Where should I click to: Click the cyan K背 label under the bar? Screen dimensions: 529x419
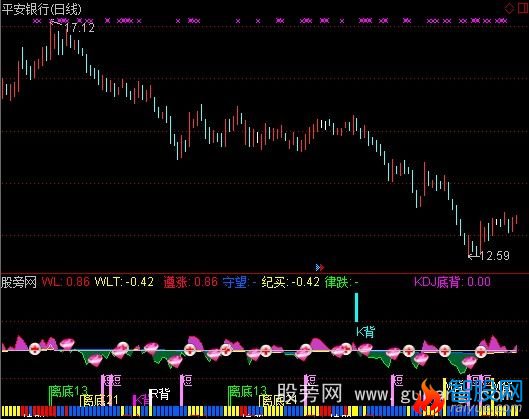365,332
